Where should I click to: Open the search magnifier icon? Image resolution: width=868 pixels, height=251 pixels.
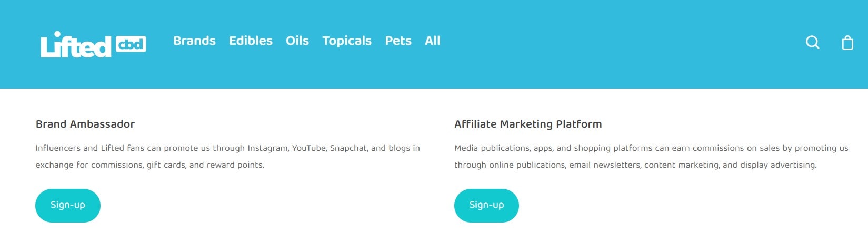click(x=812, y=42)
